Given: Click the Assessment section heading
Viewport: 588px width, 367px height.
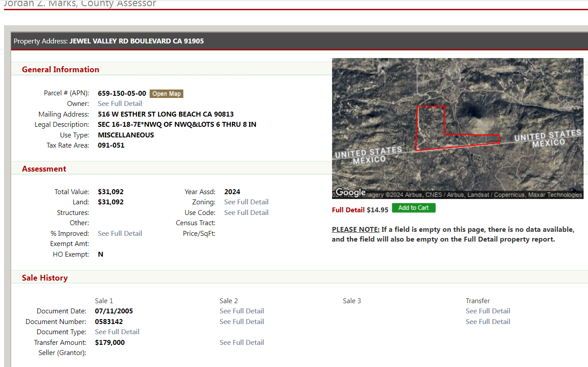Looking at the screenshot, I should (44, 169).
